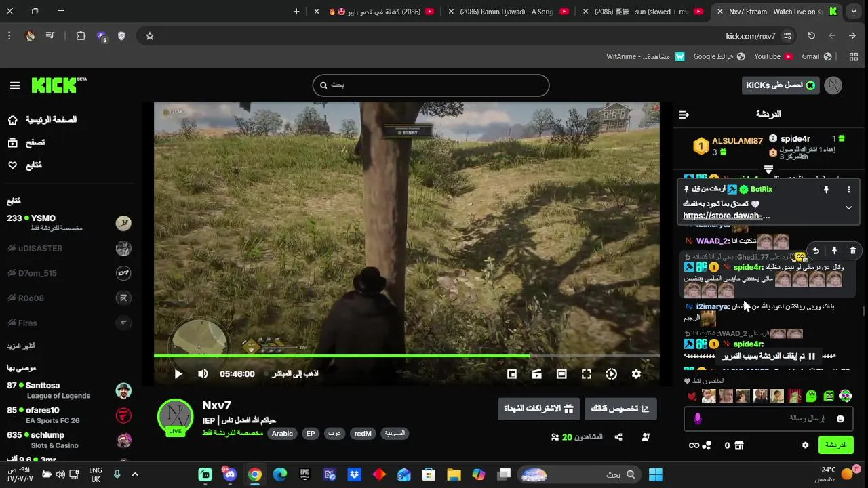Open recommended channel schlump
Image resolution: width=868 pixels, height=488 pixels.
tap(68, 440)
